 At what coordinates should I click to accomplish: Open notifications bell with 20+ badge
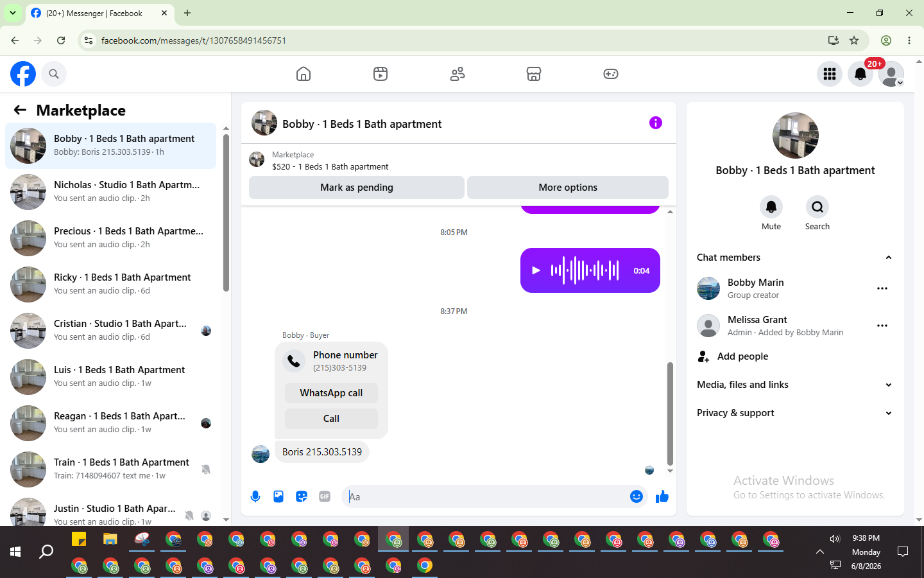(x=860, y=74)
